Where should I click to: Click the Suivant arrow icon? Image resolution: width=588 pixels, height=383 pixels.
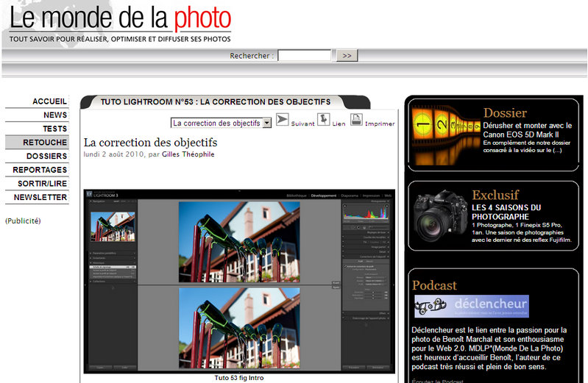[x=283, y=120]
